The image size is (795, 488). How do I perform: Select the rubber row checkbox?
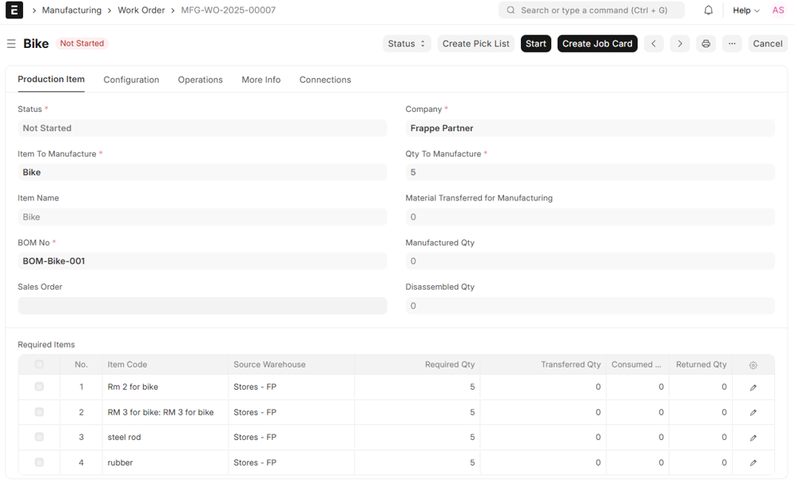point(39,462)
